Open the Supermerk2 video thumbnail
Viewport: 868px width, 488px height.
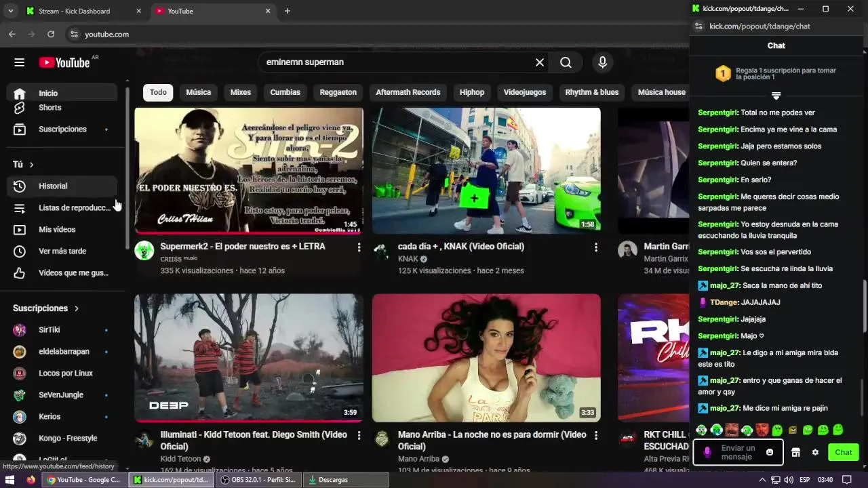[249, 171]
